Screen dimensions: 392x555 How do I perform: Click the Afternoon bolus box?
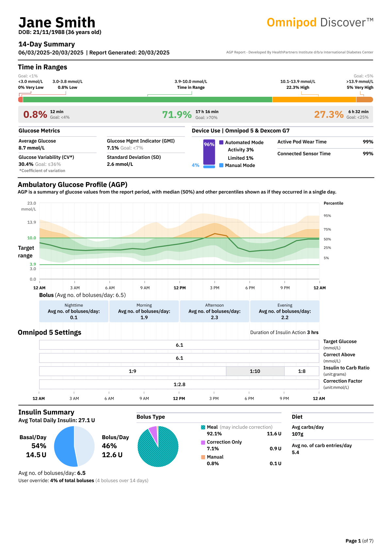pos(214,311)
